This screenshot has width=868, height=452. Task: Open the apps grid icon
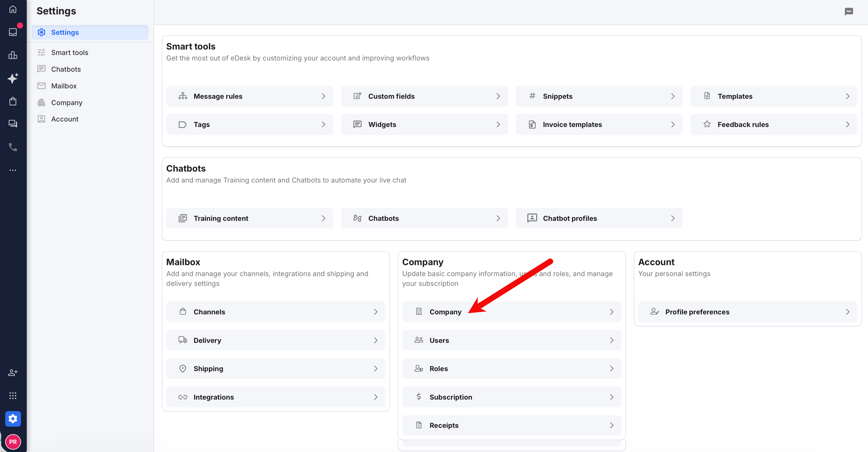coord(13,395)
